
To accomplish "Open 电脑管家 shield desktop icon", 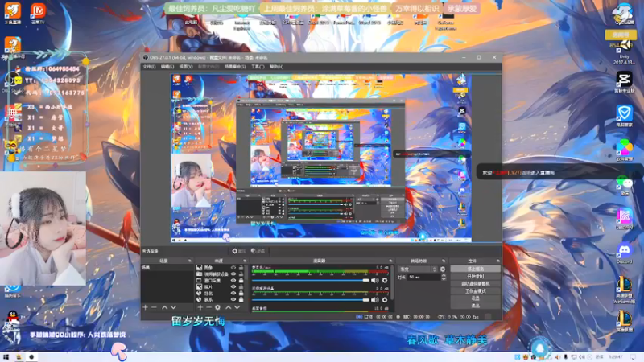I will pos(625,116).
